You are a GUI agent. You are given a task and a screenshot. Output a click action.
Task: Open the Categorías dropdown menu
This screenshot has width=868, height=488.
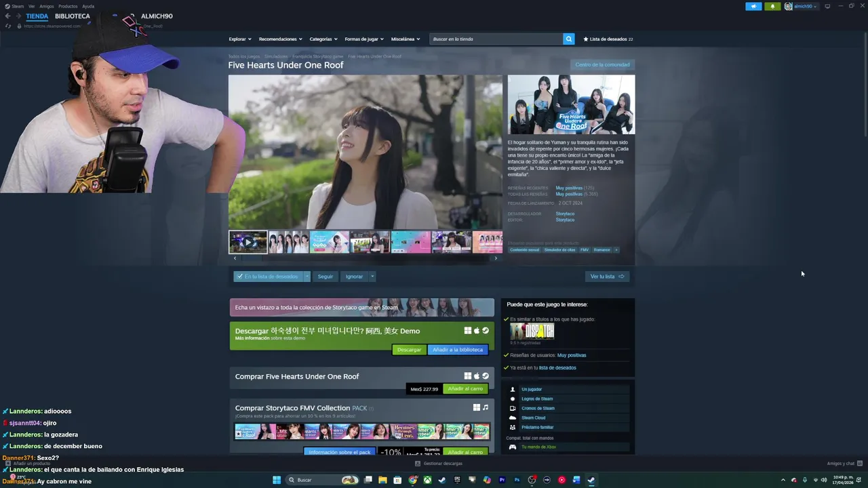[323, 39]
